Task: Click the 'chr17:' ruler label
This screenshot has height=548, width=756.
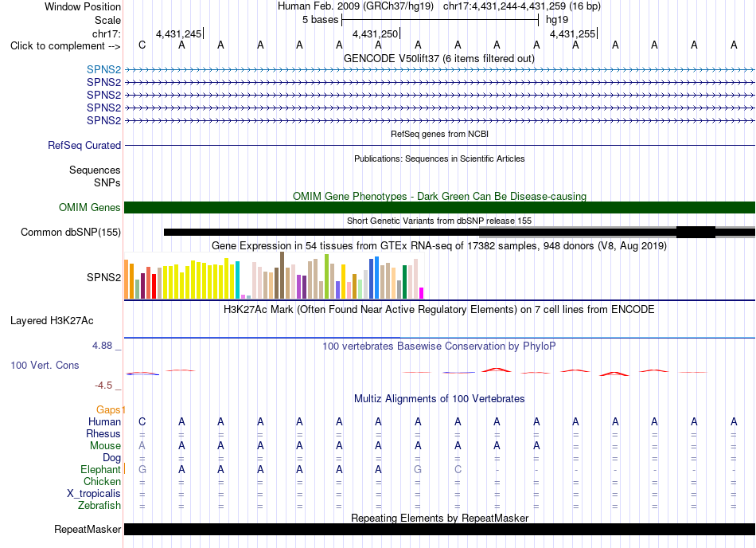Action: 107,33
